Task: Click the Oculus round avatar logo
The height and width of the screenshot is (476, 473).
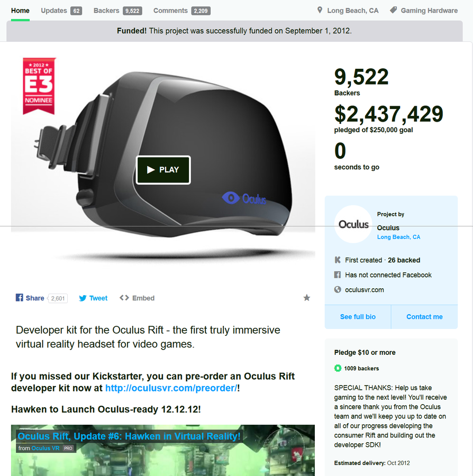Action: tap(353, 224)
